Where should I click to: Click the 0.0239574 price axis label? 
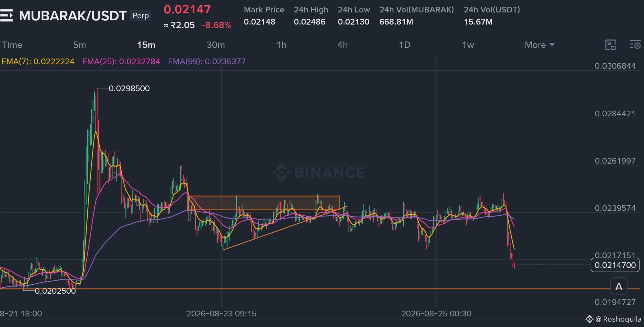pyautogui.click(x=615, y=208)
